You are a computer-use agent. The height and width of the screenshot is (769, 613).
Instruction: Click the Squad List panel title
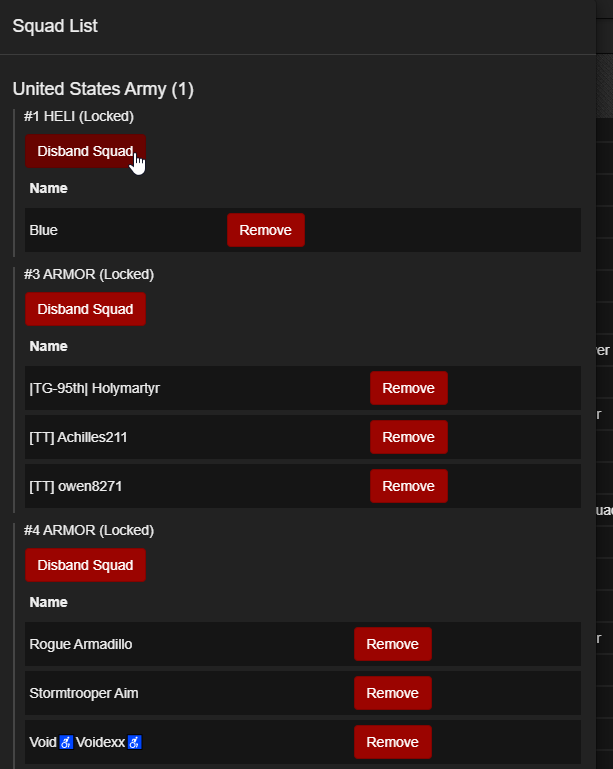click(55, 26)
